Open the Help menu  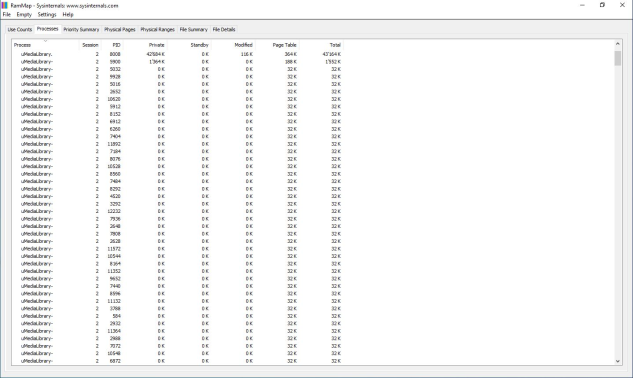tap(68, 15)
